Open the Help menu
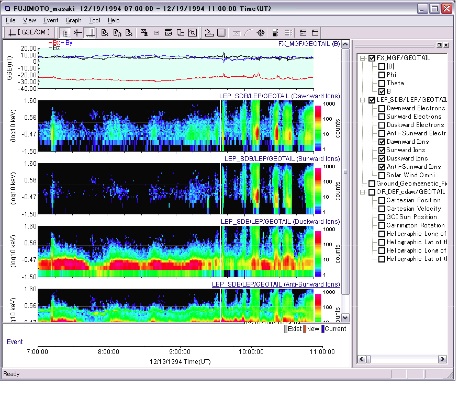457x398 pixels. (x=113, y=20)
